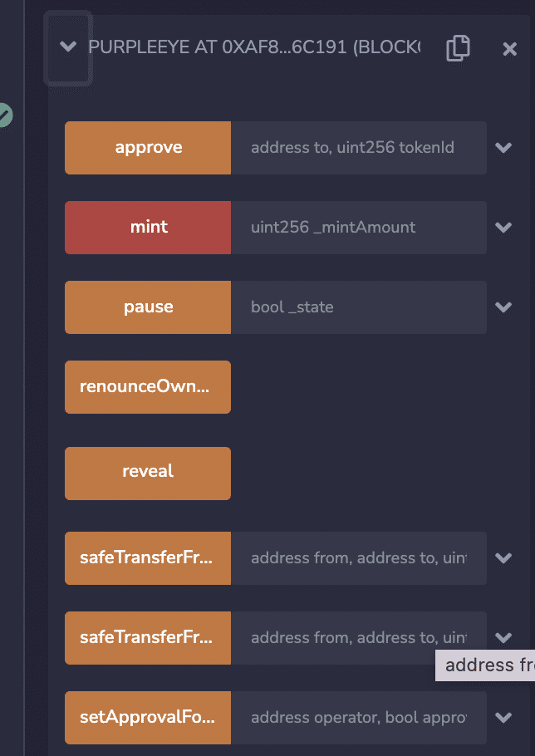
Task: Click the _mintAmount input field
Action: (x=358, y=228)
